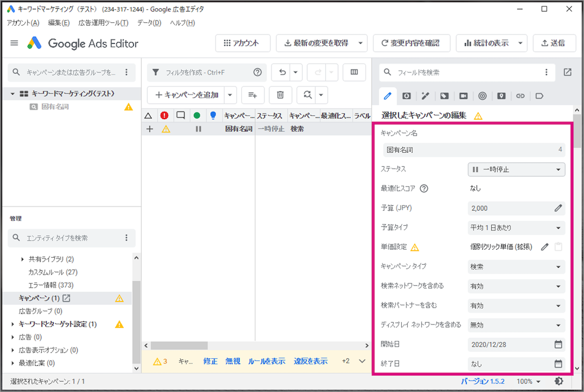Open the location pin tab in the edit panel

pyautogui.click(x=501, y=96)
